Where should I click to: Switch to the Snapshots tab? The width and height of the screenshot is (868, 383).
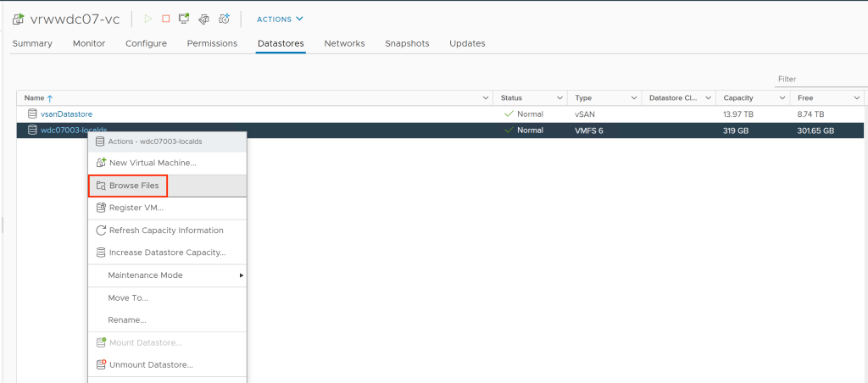click(407, 43)
